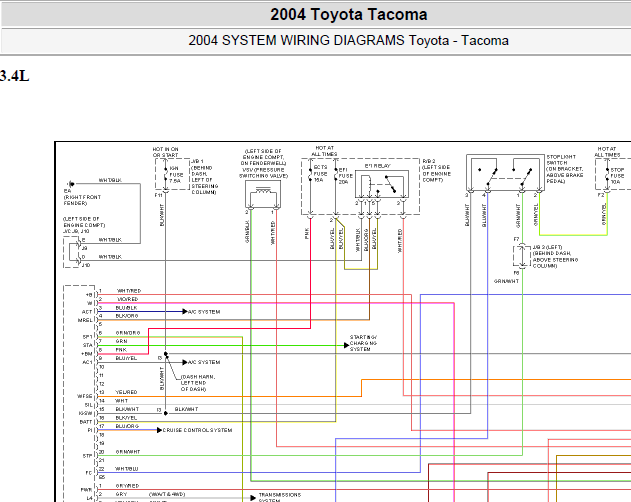Click the A/C System reference on the BLU/BLK wire
Viewport: 631px width, 502px height.
201,312
